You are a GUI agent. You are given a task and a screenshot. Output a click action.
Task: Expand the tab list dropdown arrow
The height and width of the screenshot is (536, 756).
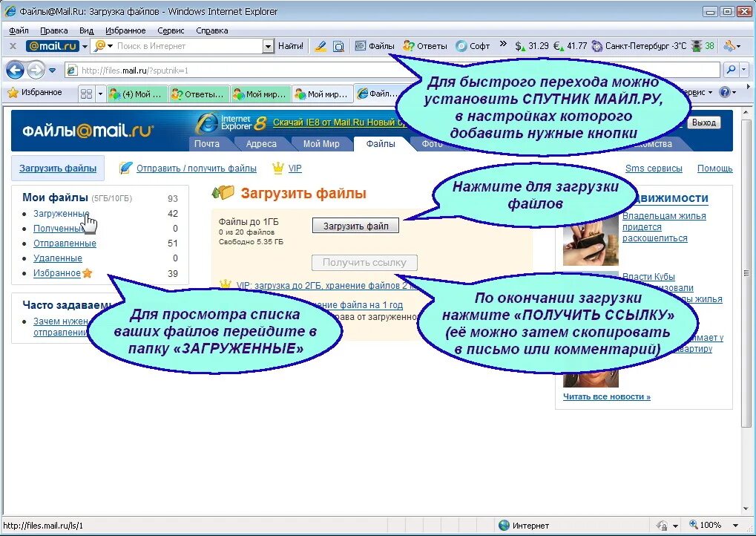point(100,94)
